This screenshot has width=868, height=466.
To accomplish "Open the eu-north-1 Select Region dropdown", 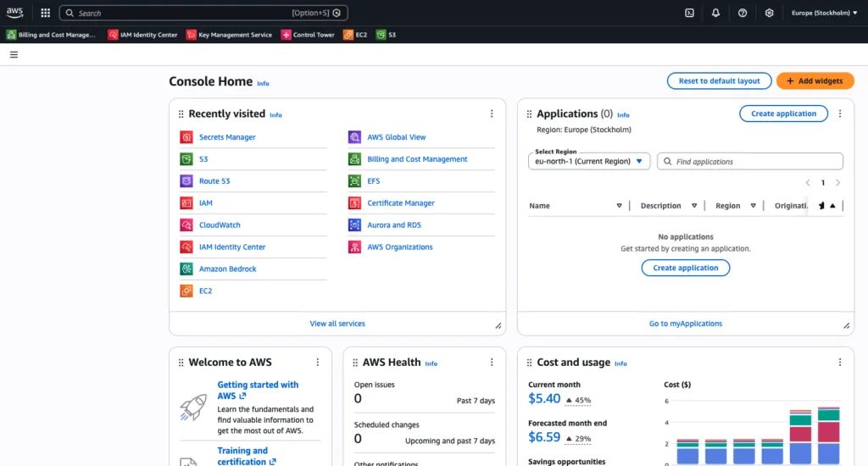I will click(x=589, y=161).
